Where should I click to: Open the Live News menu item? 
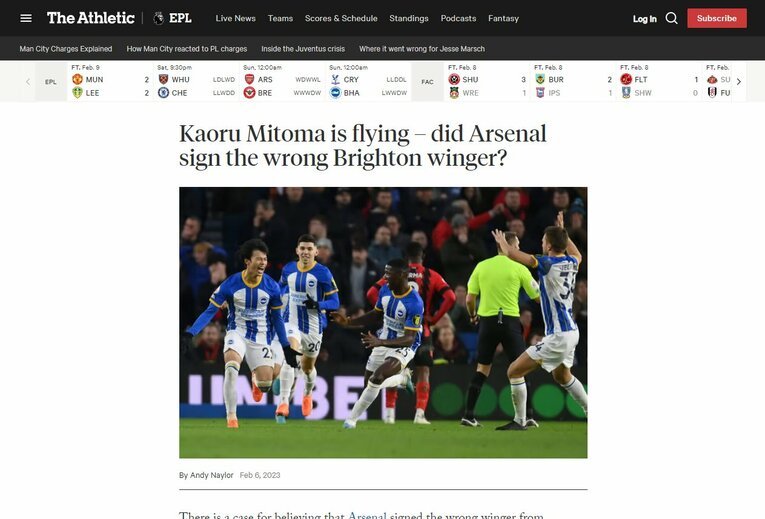click(236, 19)
